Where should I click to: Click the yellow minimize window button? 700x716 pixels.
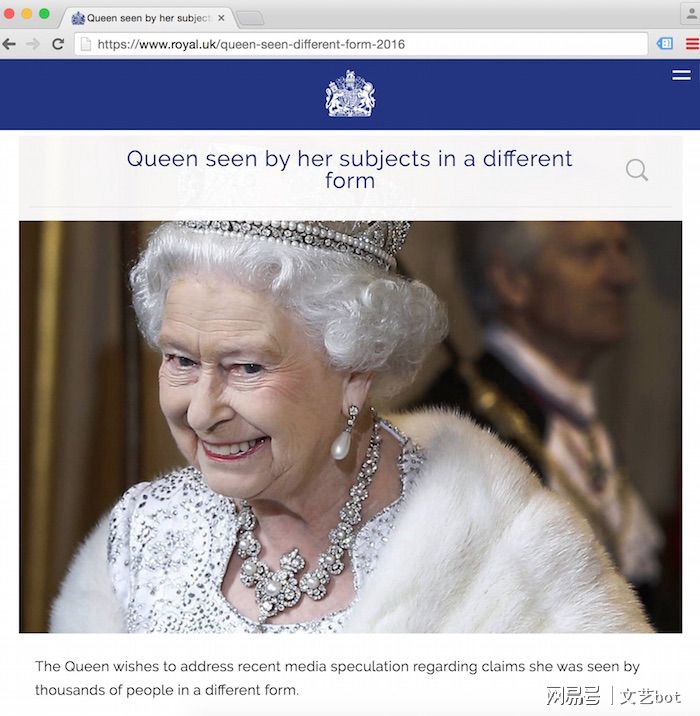27,14
